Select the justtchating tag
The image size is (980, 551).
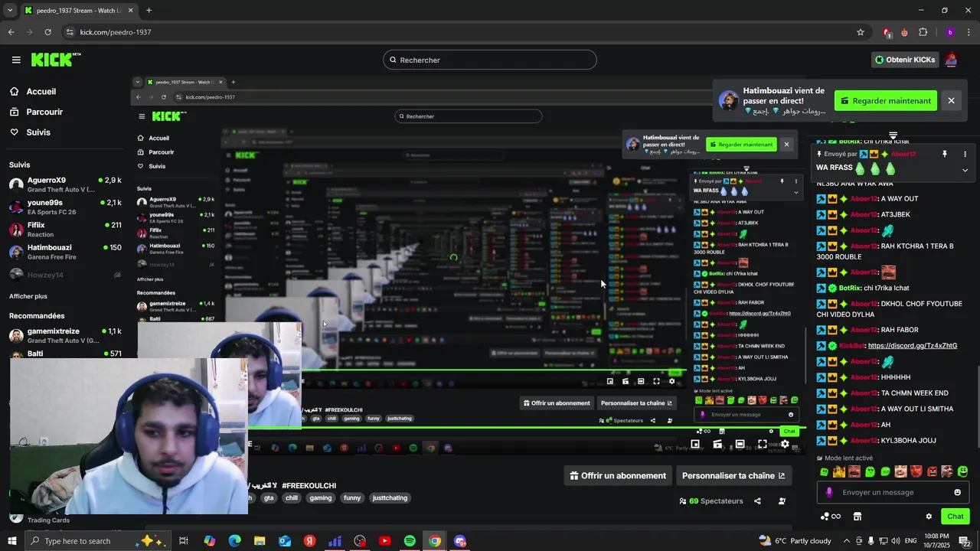coord(390,497)
